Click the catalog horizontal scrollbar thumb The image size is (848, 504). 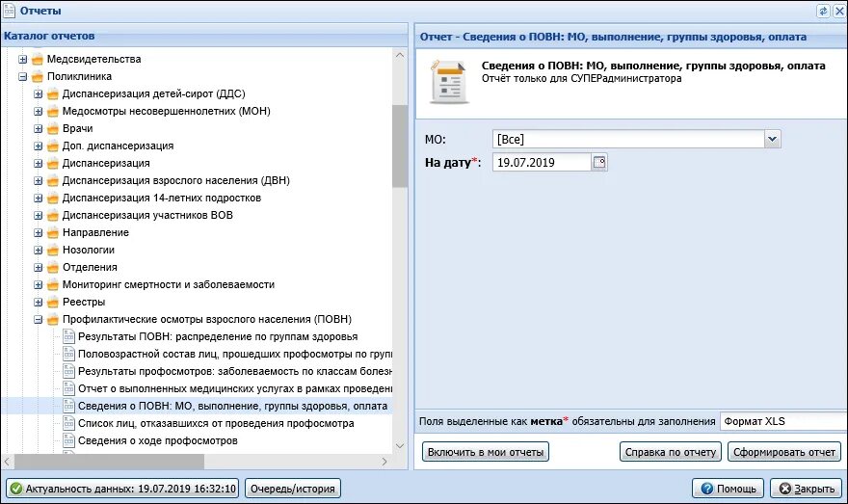[x=109, y=462]
